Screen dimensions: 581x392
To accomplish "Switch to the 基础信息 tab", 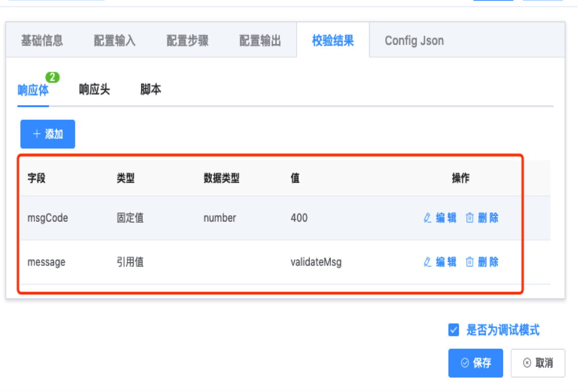I will click(x=42, y=41).
